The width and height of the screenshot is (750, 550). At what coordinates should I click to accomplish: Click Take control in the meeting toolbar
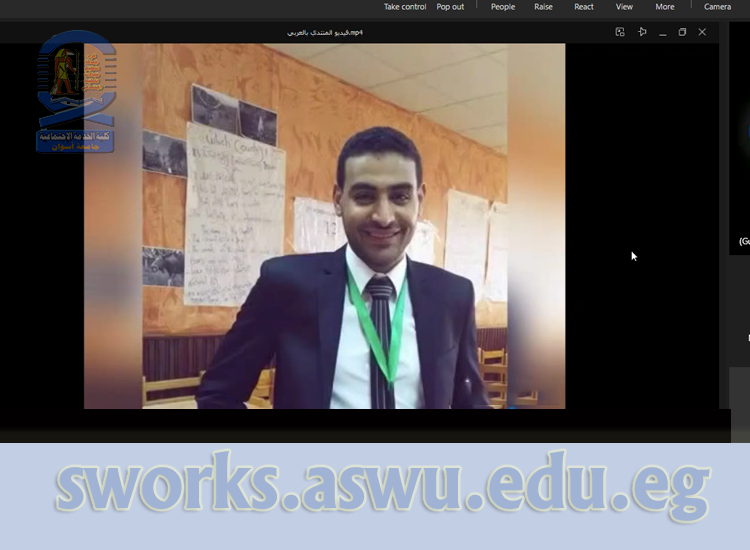click(x=405, y=7)
